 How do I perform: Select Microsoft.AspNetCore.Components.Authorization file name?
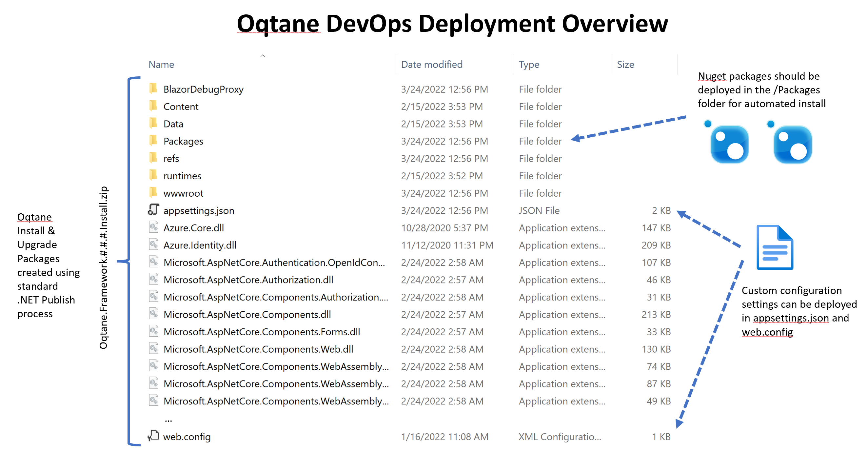pos(276,297)
